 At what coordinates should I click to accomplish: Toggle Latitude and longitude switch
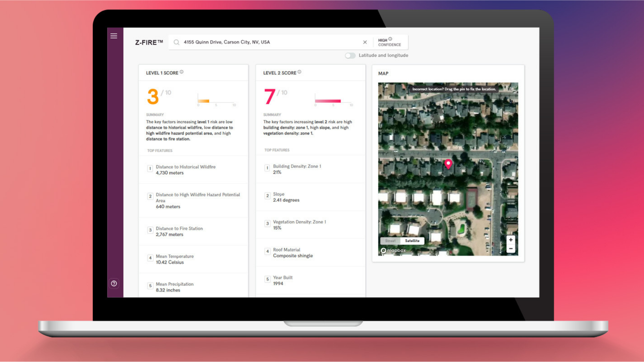point(350,56)
